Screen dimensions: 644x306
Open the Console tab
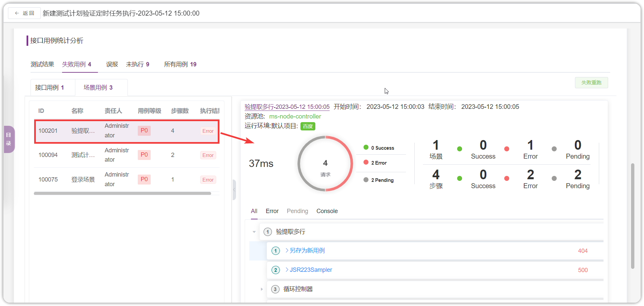point(327,211)
